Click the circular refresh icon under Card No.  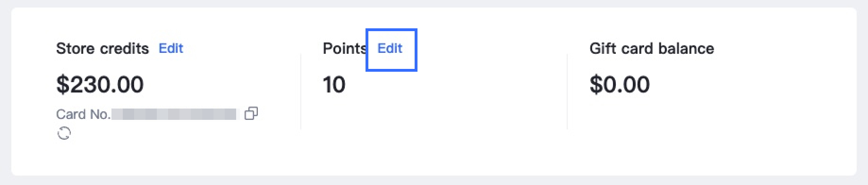pyautogui.click(x=64, y=134)
